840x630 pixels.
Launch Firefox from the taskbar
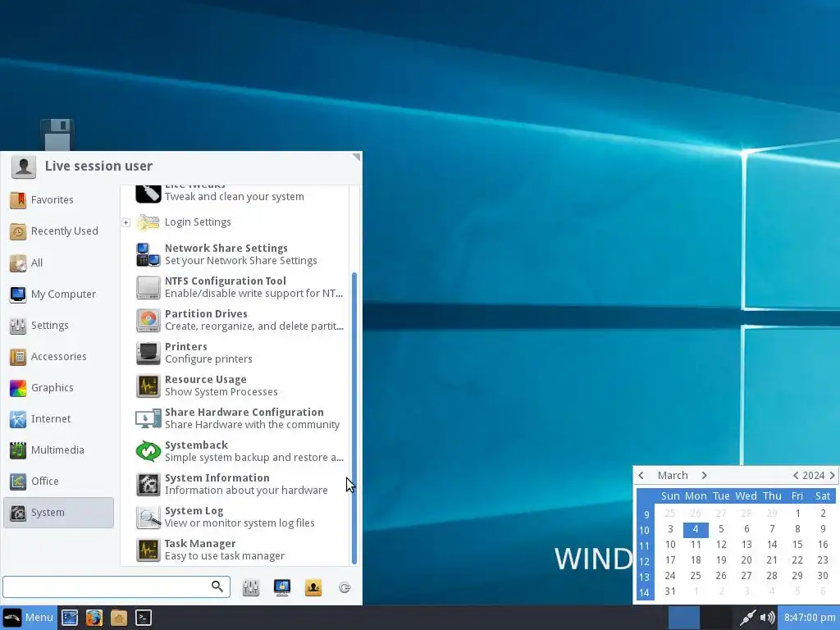(x=94, y=618)
